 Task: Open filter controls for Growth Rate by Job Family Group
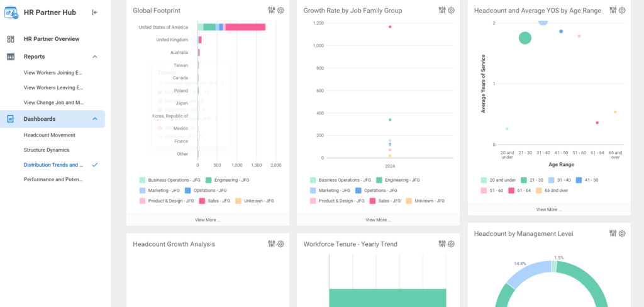[442, 10]
